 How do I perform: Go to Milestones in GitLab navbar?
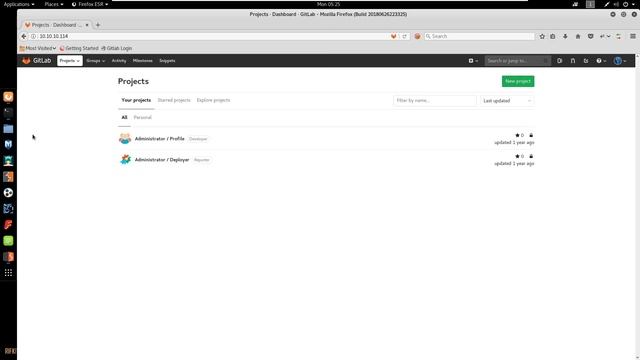[x=142, y=61]
